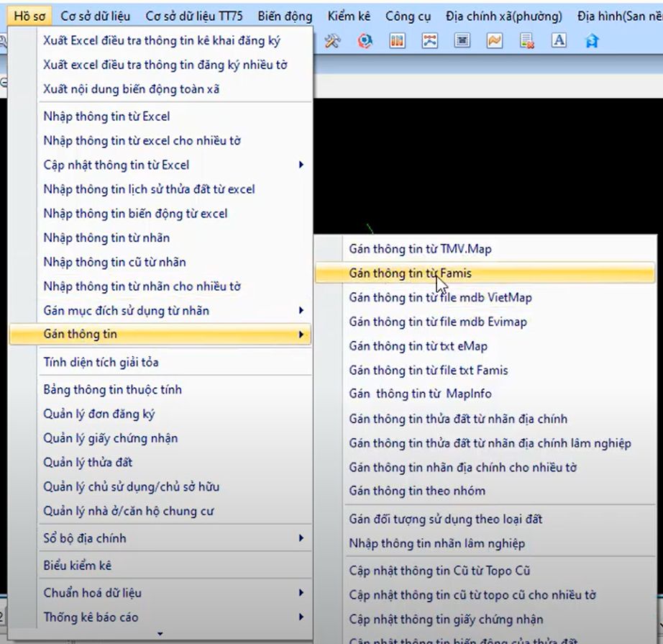Click the down arrow at the menu bottom

pos(160,634)
